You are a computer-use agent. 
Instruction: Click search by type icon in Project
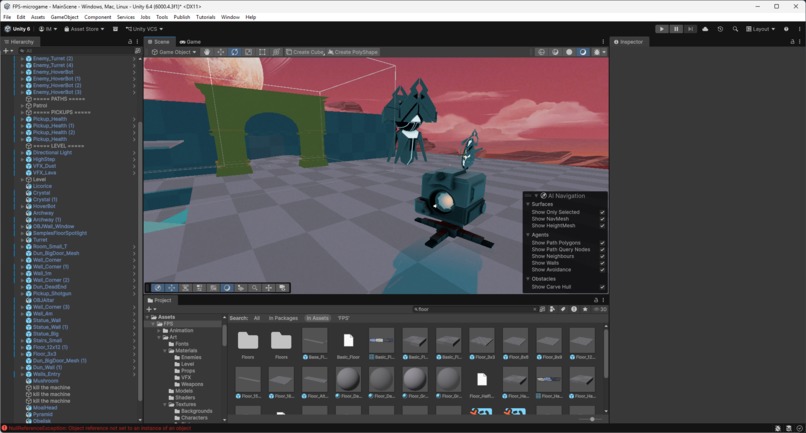click(552, 309)
